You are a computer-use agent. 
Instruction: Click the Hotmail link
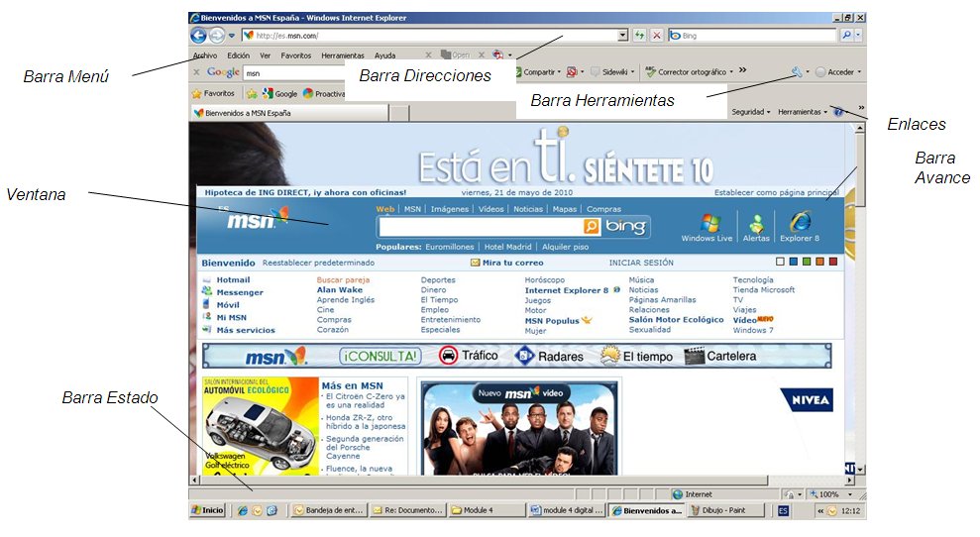click(x=233, y=280)
